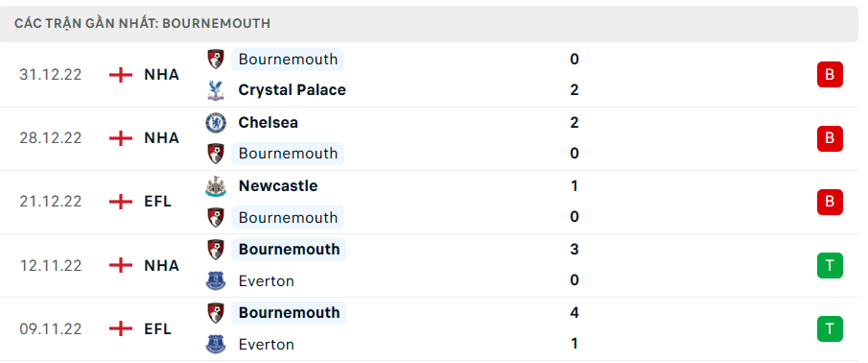Click the Everton crest in the 09.11.22 match

(x=216, y=345)
